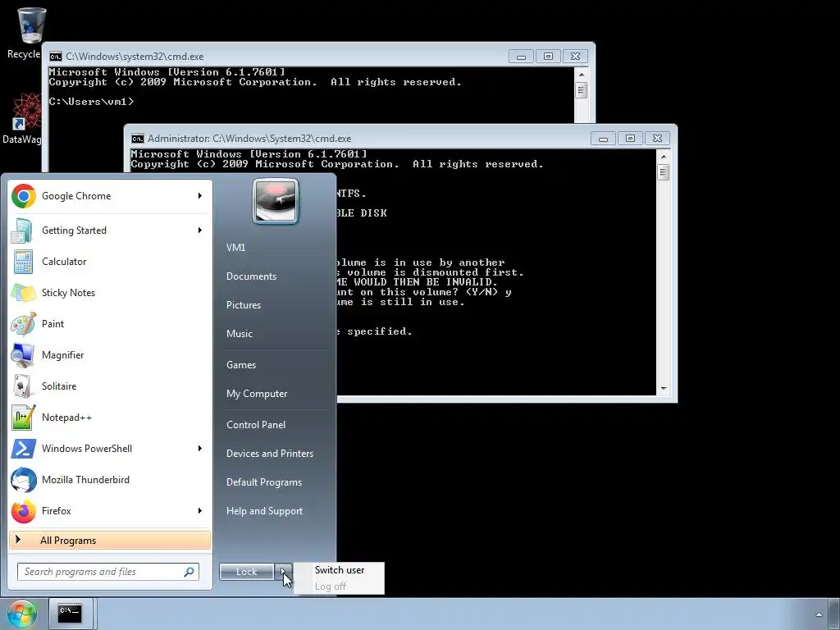The height and width of the screenshot is (630, 840).
Task: Click the scrollbar thumb in Administrator cmd window
Action: (663, 172)
